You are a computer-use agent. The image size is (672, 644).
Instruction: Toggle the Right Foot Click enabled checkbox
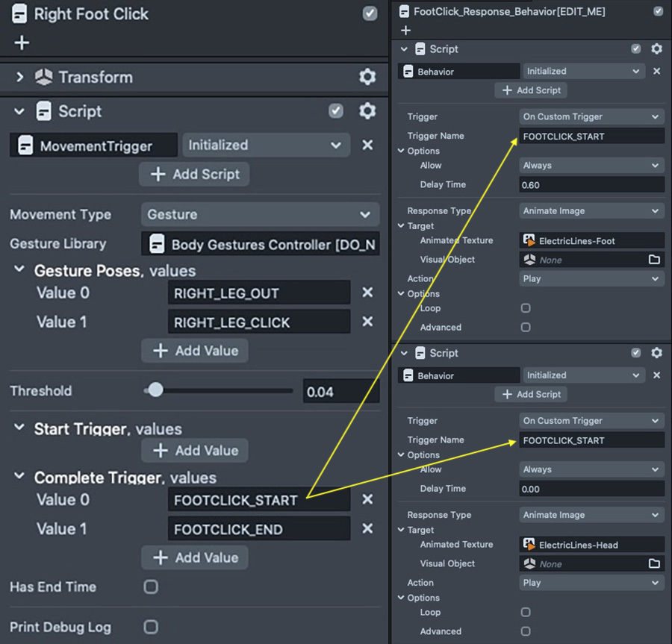370,13
